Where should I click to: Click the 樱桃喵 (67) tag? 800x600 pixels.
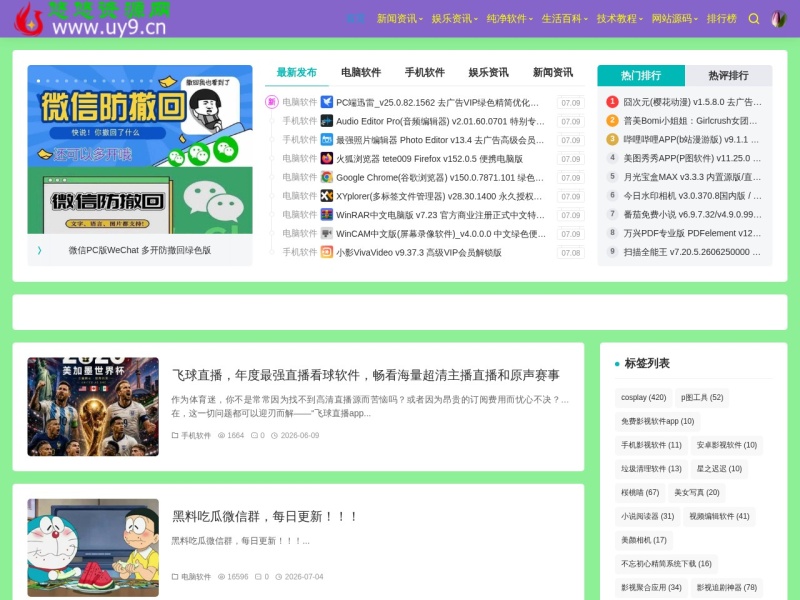(x=640, y=492)
